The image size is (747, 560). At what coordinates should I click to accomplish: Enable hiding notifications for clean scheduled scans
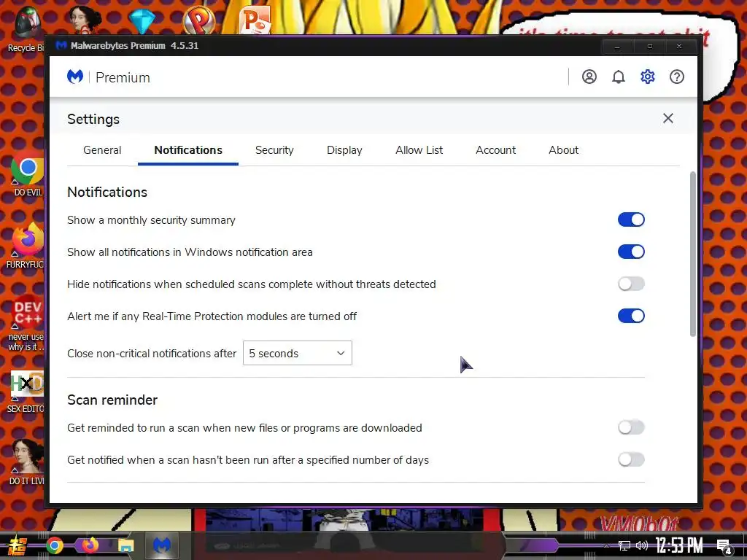click(x=631, y=284)
